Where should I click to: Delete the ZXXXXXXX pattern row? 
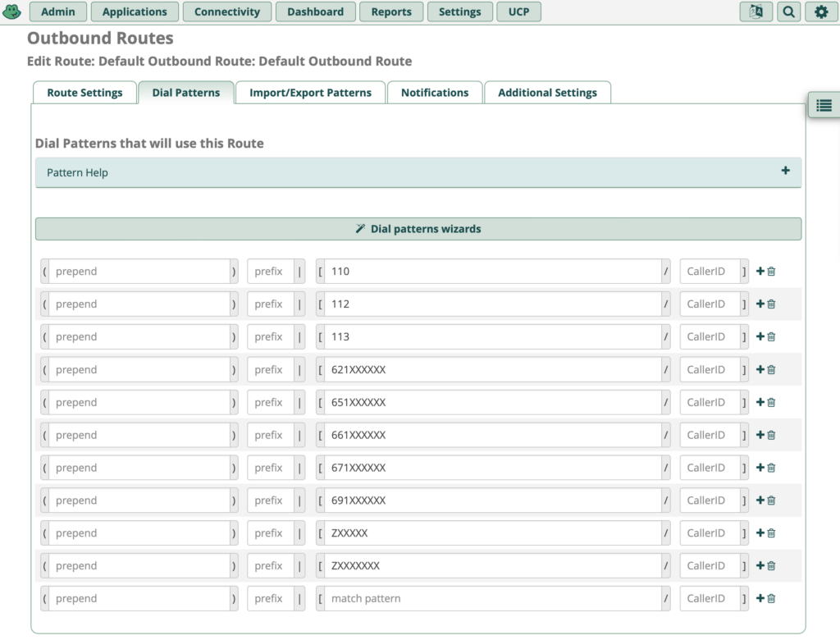(771, 566)
